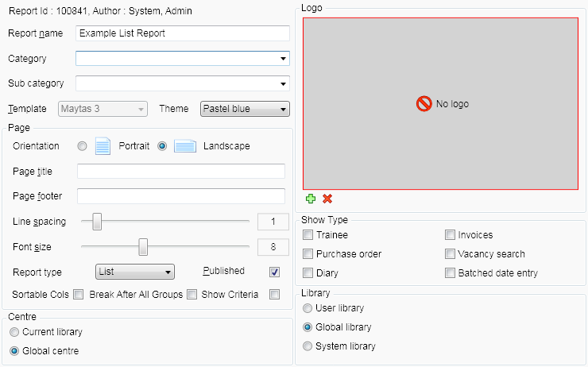The height and width of the screenshot is (367, 588).
Task: Click the No logo placeholder area
Action: (x=440, y=104)
